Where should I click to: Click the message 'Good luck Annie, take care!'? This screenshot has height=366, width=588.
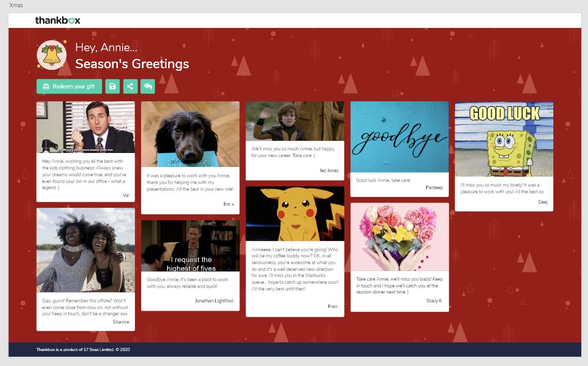pos(383,180)
